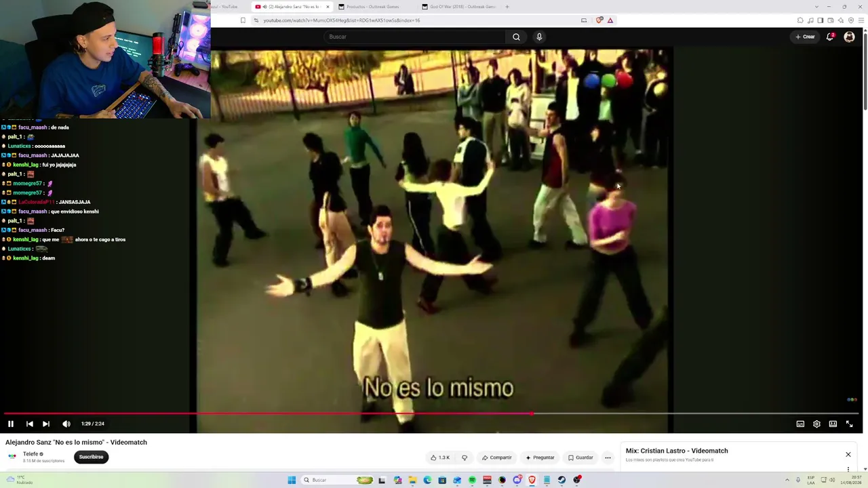Skip to the previous video
The height and width of the screenshot is (488, 868).
point(29,424)
